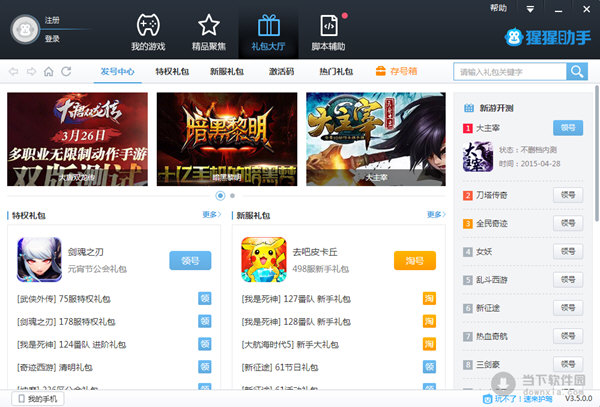Switch to 特权礼包 tab
Image resolution: width=600 pixels, height=407 pixels.
pyautogui.click(x=171, y=72)
